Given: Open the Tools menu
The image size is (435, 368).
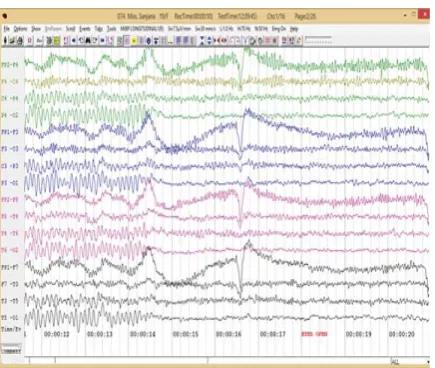Looking at the screenshot, I should point(111,29).
